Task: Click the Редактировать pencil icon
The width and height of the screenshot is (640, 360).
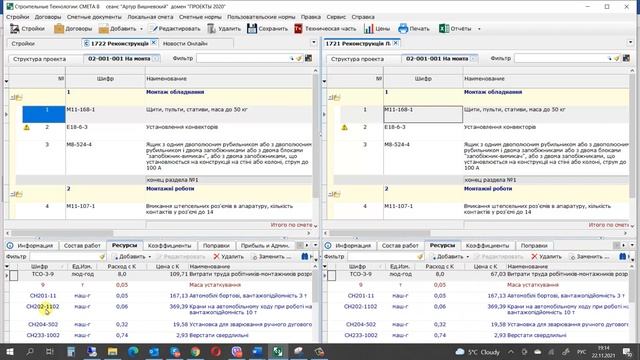Action: (153, 29)
